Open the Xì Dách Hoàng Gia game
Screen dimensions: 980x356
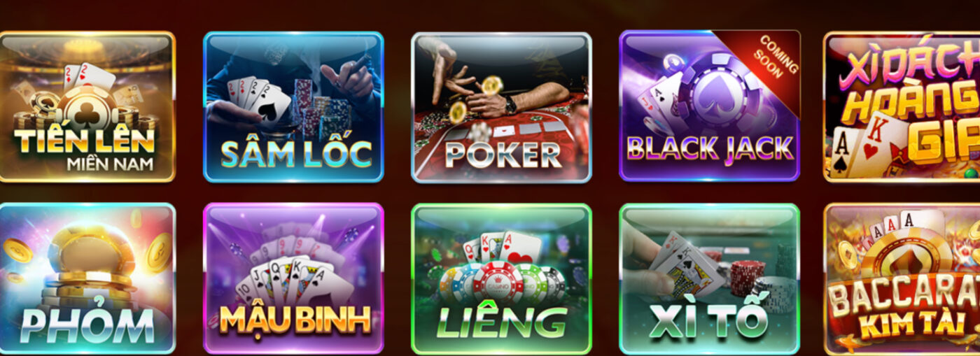click(x=902, y=107)
